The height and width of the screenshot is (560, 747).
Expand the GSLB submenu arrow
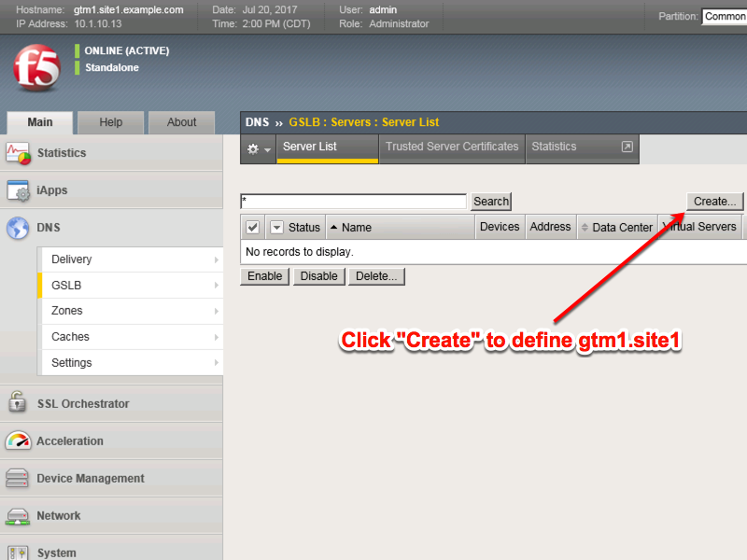click(x=217, y=286)
